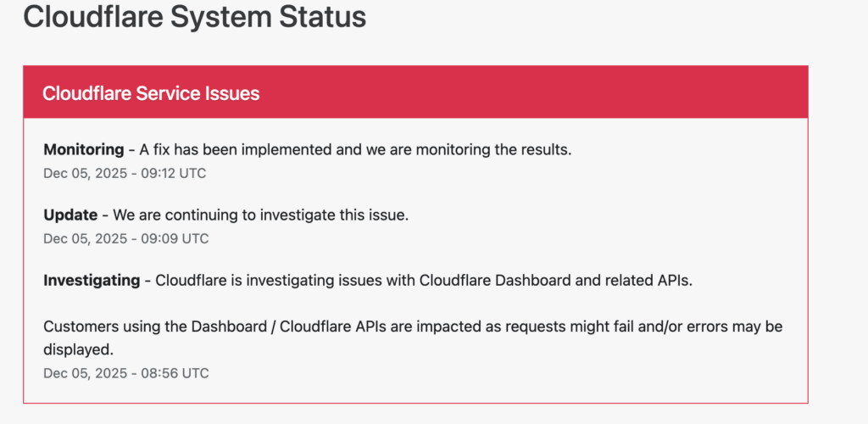
Task: Click the "Cloudflare System Status" page heading
Action: pyautogui.click(x=194, y=17)
